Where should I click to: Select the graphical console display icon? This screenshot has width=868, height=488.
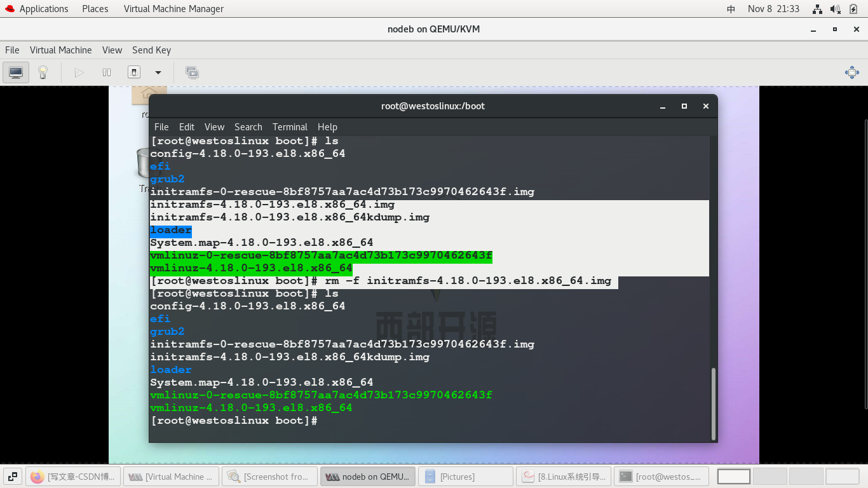coord(15,72)
